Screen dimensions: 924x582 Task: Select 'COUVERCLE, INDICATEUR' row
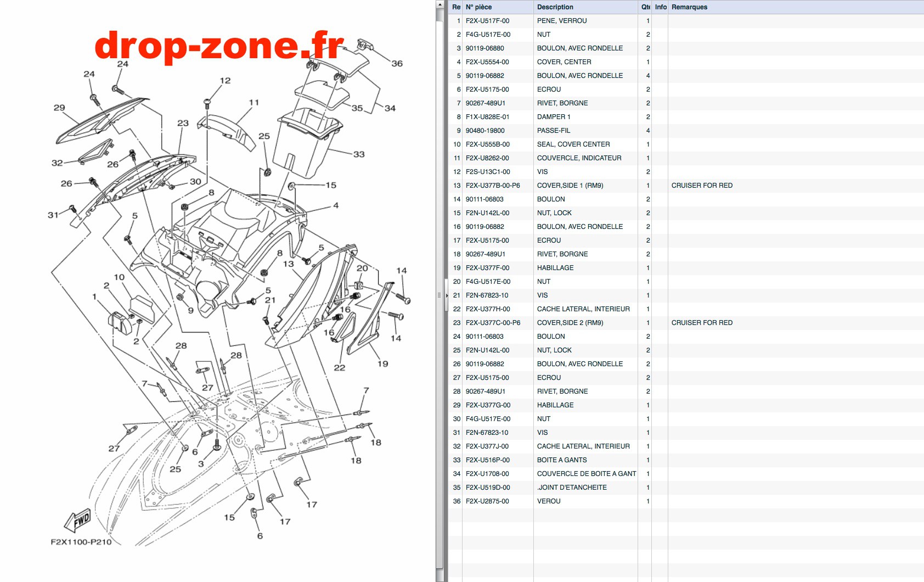coord(686,158)
